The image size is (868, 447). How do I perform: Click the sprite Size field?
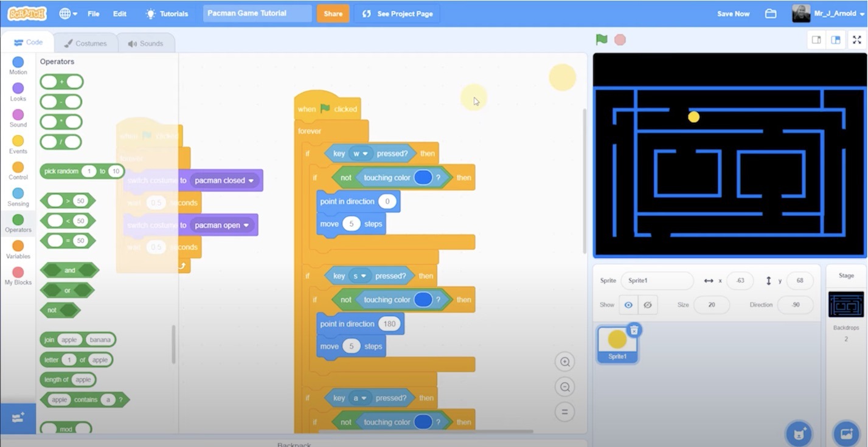pos(711,305)
